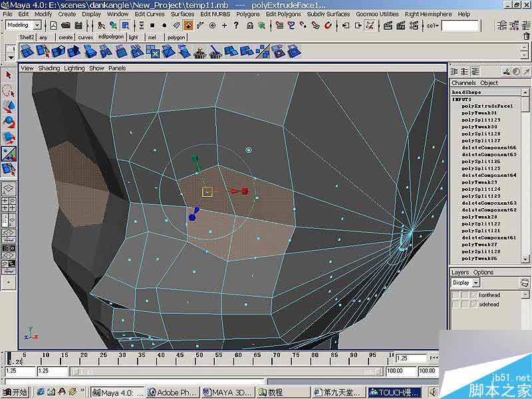Toggle the question mark miscellaneous mask
The height and width of the screenshot is (399, 532).
tap(237, 25)
